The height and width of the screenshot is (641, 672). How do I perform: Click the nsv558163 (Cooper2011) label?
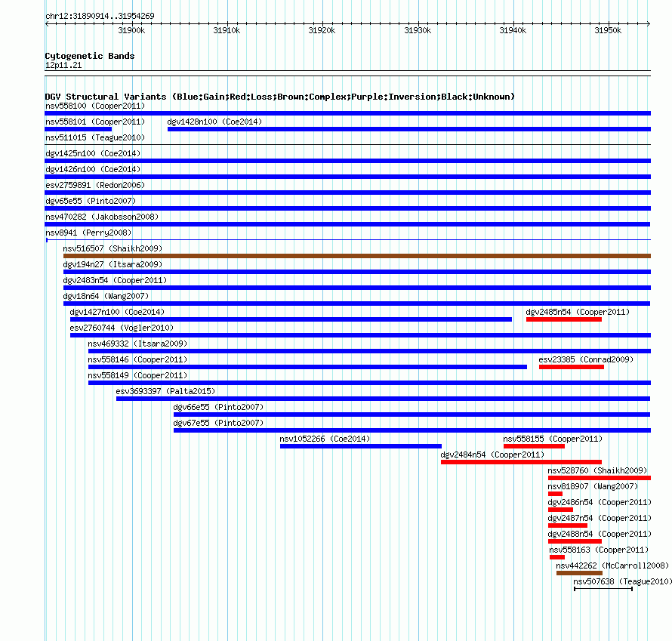tap(599, 550)
